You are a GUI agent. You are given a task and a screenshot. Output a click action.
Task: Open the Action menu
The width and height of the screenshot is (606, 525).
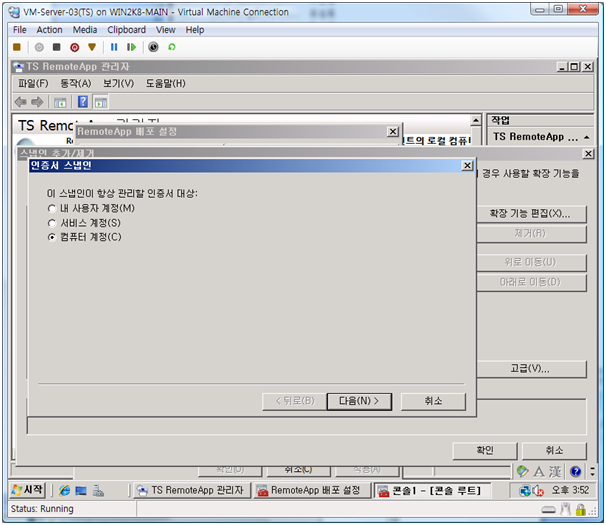tap(49, 30)
